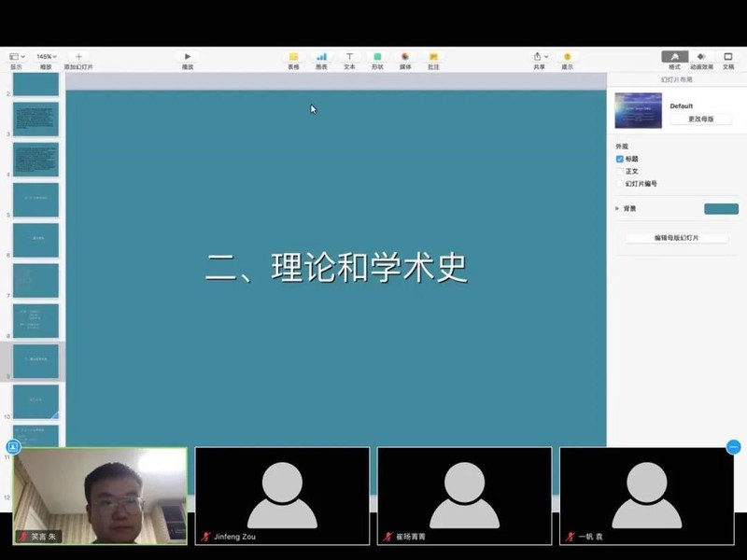Select the slide 3 thumbnail in navigator
The image size is (747, 560).
coord(36,119)
